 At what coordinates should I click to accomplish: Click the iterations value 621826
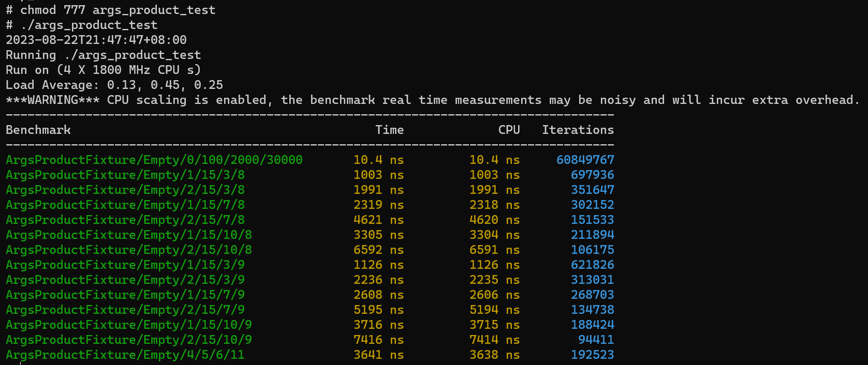[x=593, y=265]
